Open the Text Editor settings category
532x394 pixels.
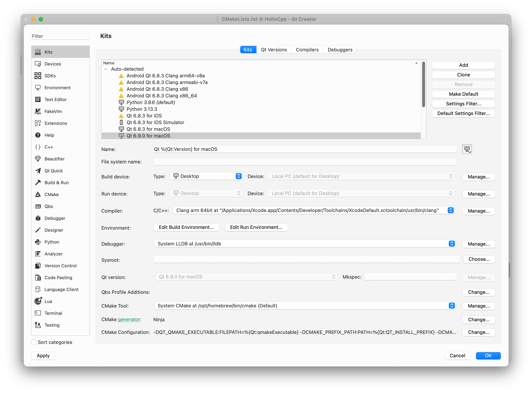click(60, 99)
